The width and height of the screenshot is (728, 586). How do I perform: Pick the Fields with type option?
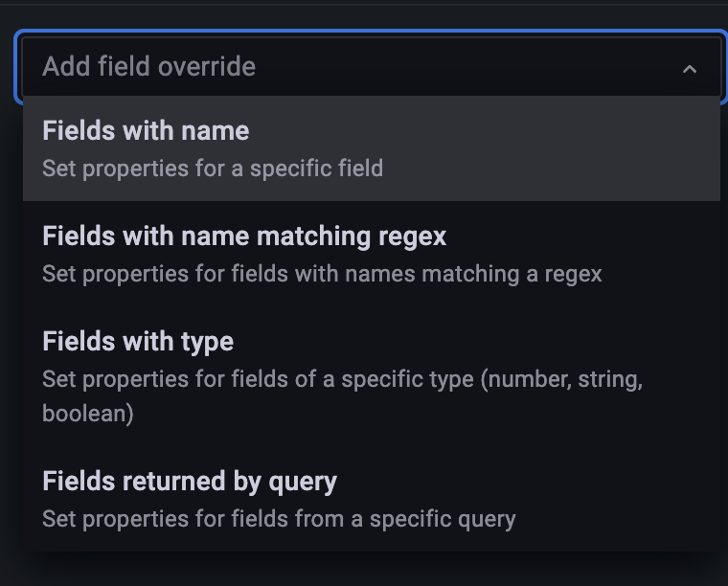138,342
